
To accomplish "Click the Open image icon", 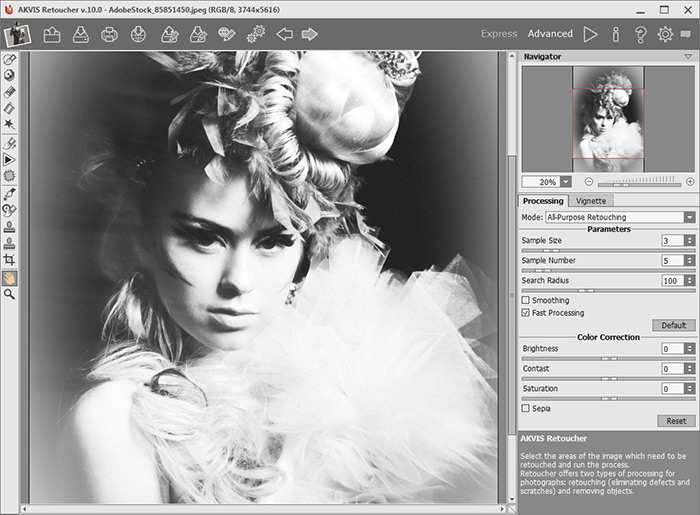I will (52, 34).
